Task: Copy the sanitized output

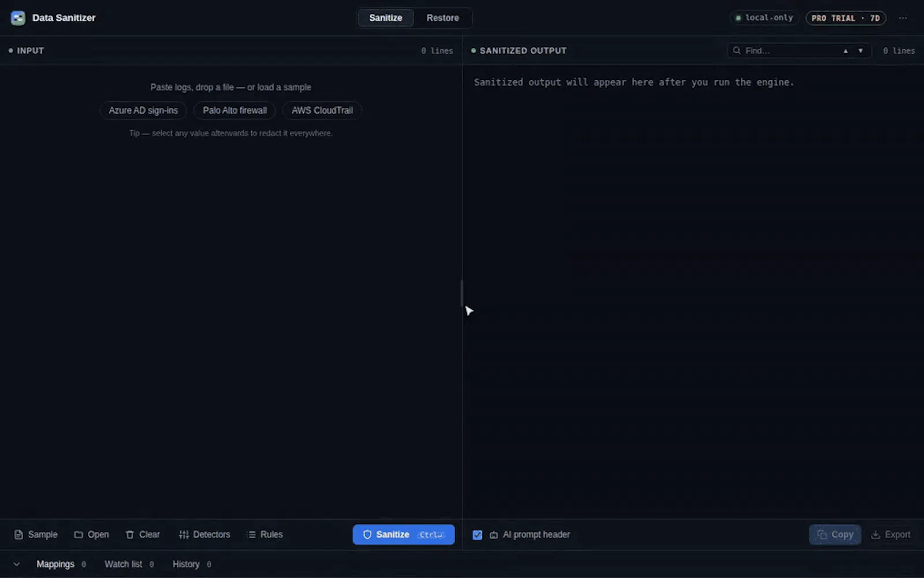Action: (835, 535)
